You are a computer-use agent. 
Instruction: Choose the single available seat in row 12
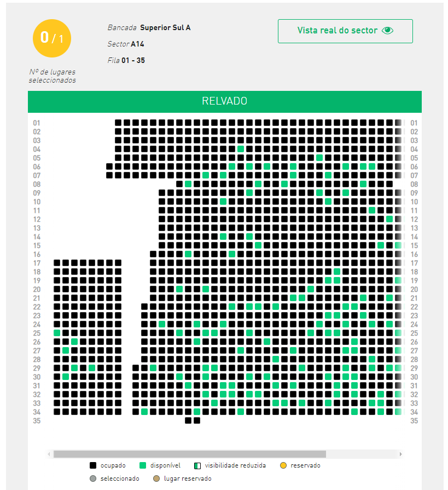click(389, 219)
